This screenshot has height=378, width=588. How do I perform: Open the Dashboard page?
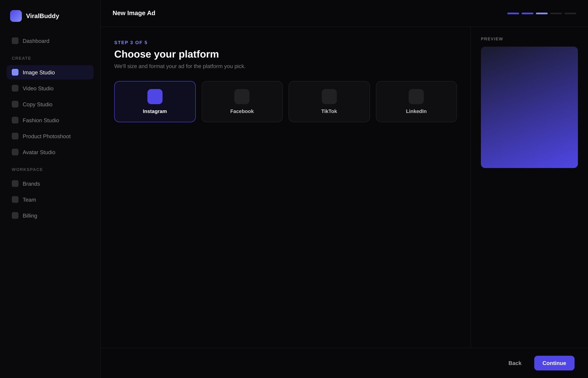[x=50, y=41]
